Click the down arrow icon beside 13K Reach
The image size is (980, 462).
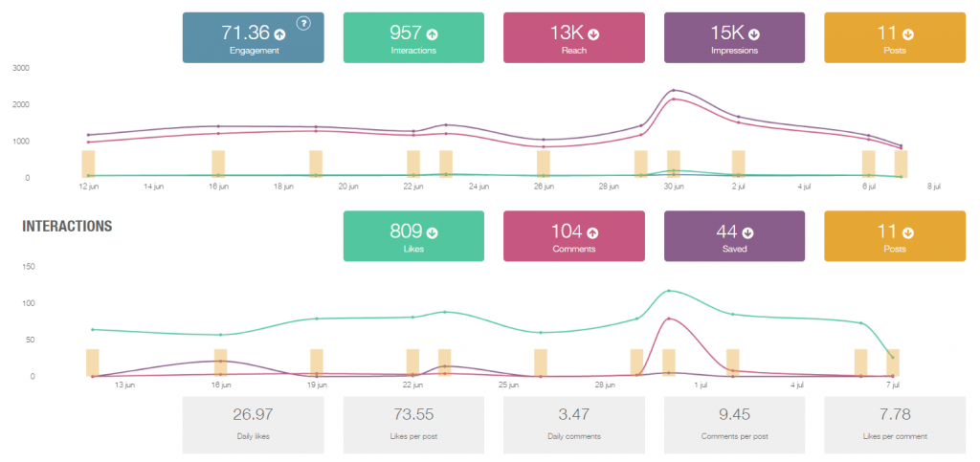(x=593, y=35)
